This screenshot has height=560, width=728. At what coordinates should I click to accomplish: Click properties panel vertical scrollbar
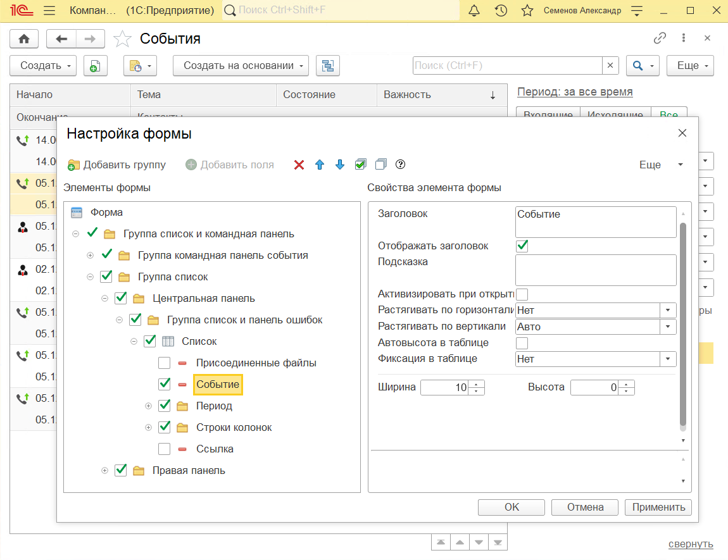[683, 325]
